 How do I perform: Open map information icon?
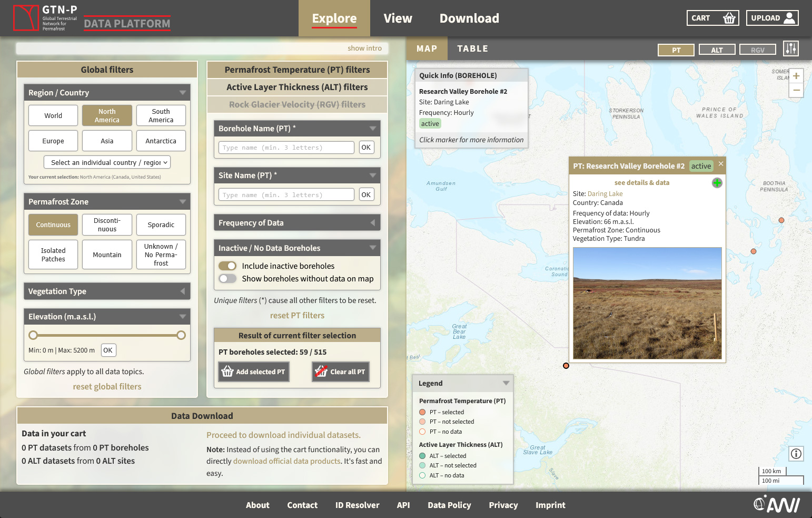click(x=796, y=453)
